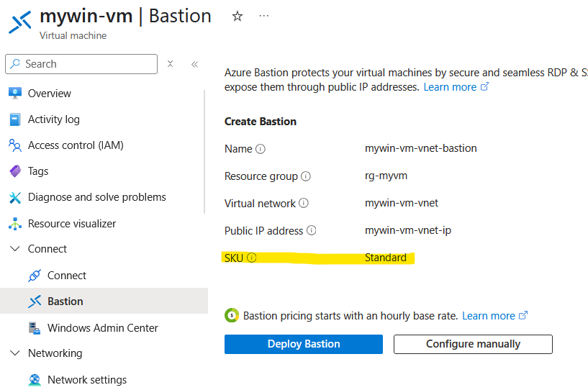Open Tags menu item
The image size is (588, 390).
(38, 171)
